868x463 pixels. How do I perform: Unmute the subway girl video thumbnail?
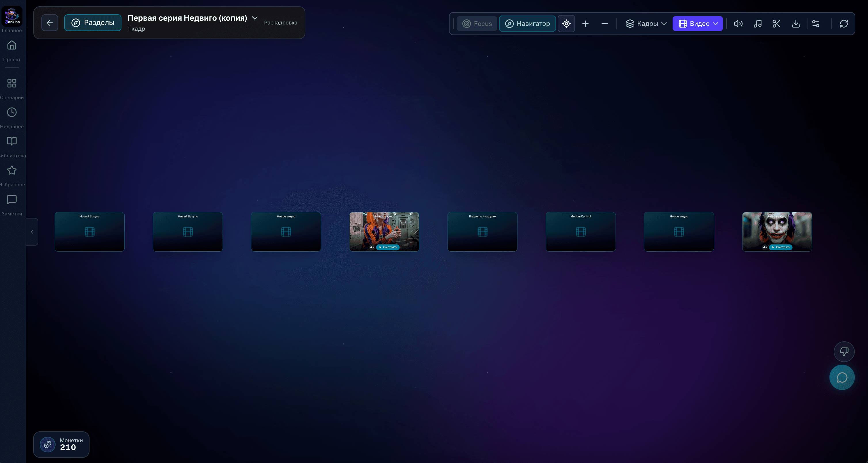point(372,247)
